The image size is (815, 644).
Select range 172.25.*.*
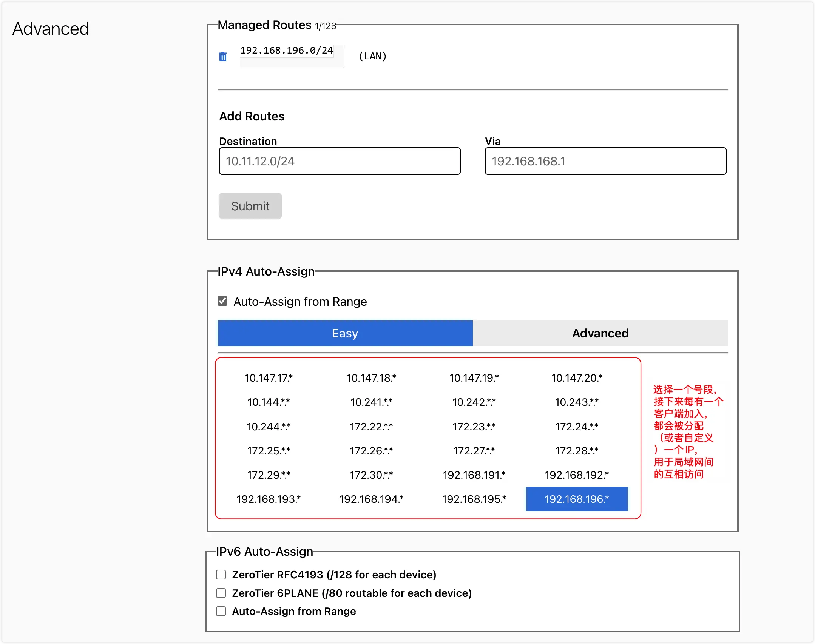click(x=269, y=451)
